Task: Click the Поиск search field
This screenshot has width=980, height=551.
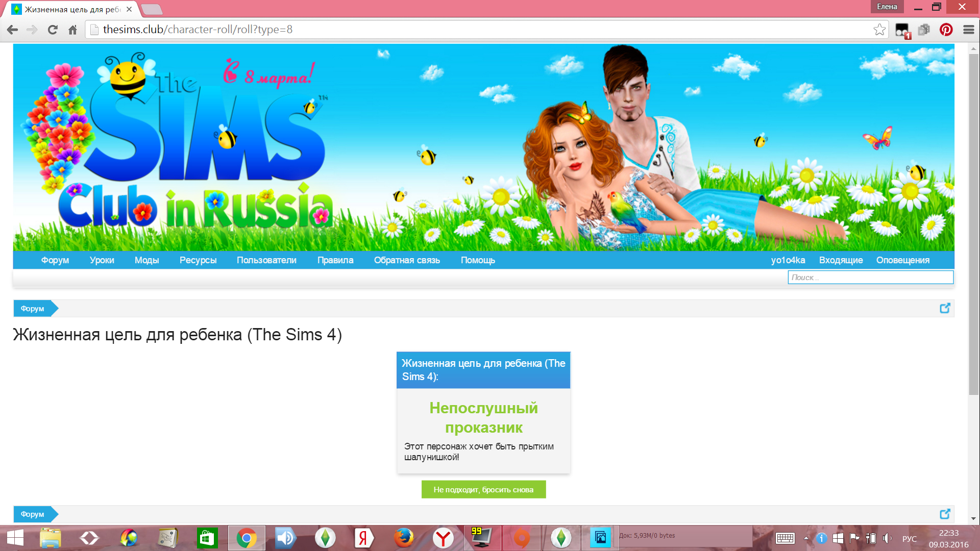Action: (870, 278)
